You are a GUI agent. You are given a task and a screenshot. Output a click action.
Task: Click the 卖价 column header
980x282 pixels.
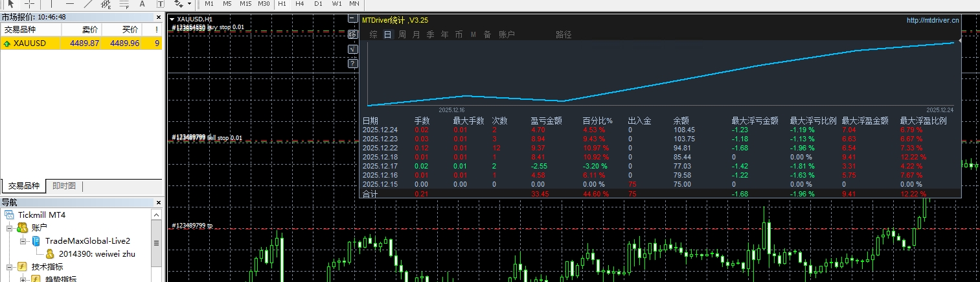tap(81, 30)
